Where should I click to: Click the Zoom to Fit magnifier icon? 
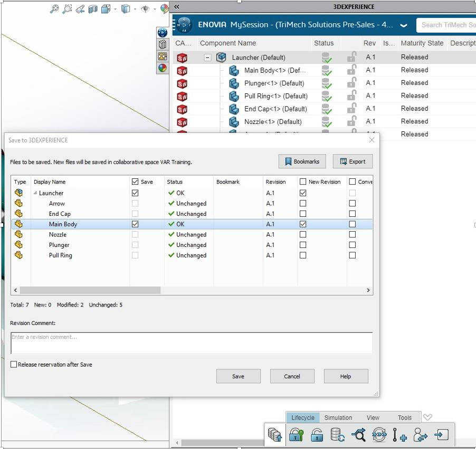pos(54,9)
